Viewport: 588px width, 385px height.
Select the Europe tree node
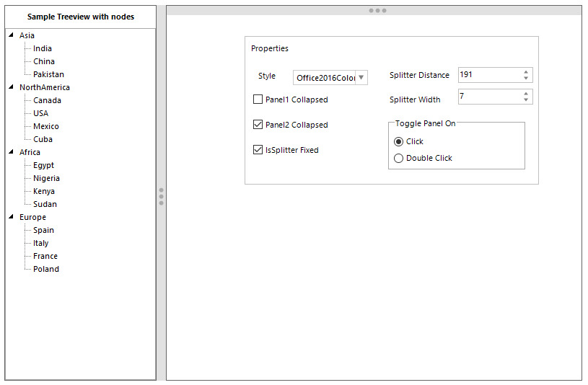[33, 217]
